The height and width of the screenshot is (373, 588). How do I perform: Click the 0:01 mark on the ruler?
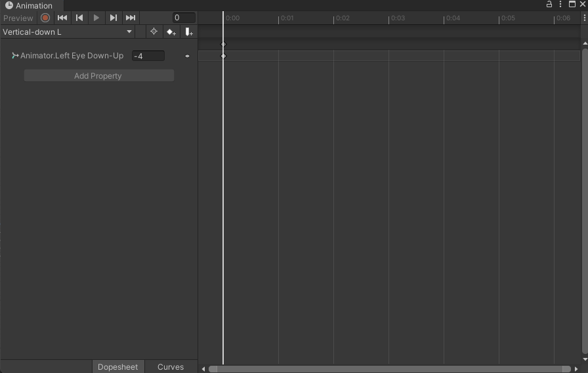(x=287, y=18)
